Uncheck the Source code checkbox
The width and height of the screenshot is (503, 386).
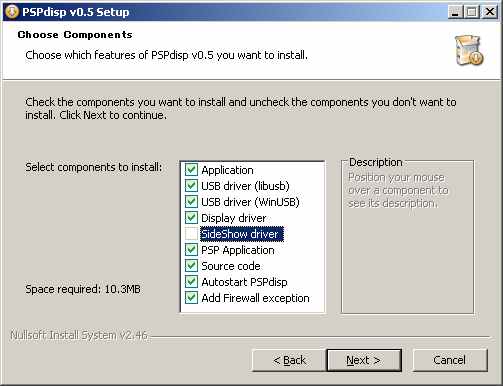click(191, 266)
